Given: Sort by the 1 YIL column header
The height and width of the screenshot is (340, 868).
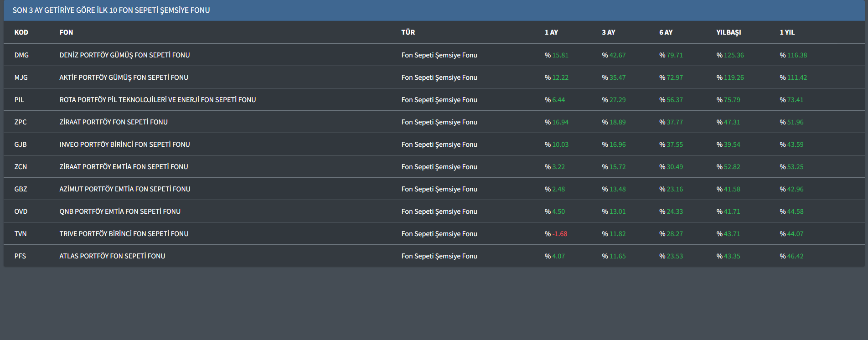Looking at the screenshot, I should click(787, 32).
